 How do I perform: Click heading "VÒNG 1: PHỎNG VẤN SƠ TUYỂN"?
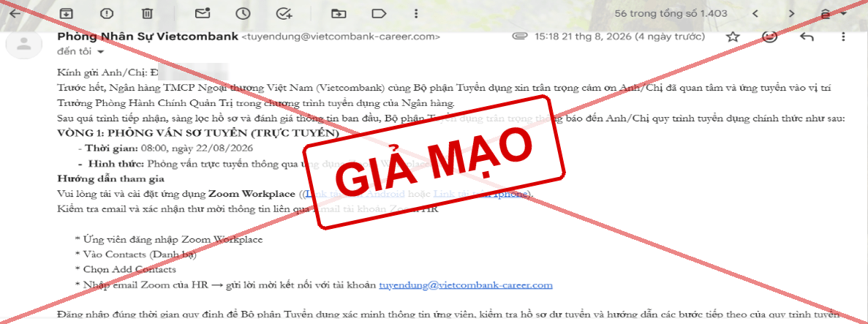coord(198,134)
